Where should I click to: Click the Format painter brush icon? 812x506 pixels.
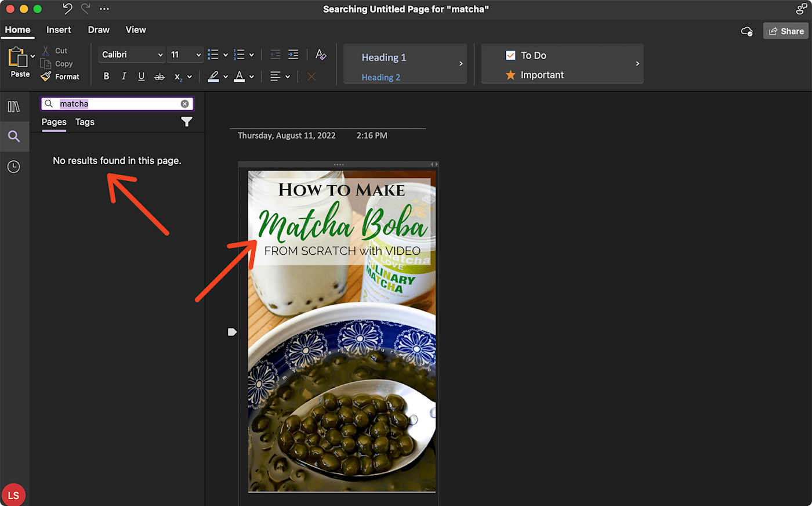46,77
